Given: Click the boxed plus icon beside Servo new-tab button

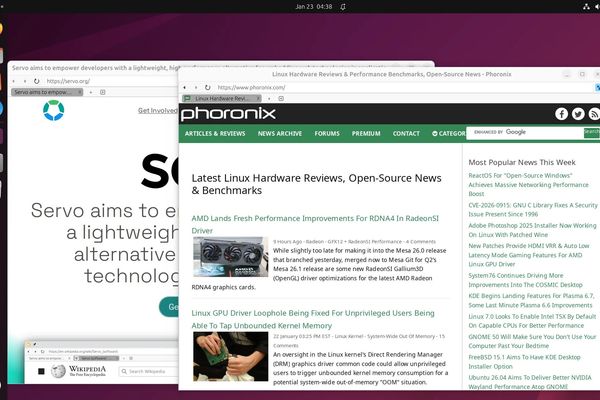Looking at the screenshot, I should click(103, 92).
